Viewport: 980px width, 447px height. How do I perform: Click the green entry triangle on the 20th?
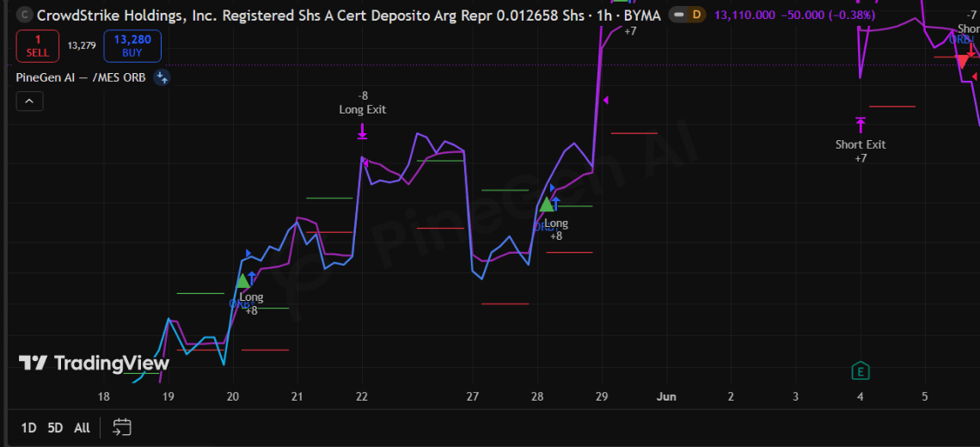243,281
